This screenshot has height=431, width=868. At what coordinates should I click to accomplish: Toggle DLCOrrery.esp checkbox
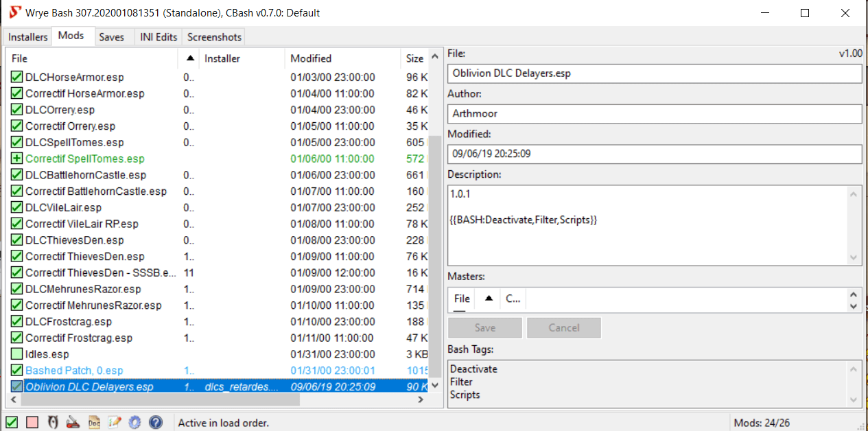[17, 110]
